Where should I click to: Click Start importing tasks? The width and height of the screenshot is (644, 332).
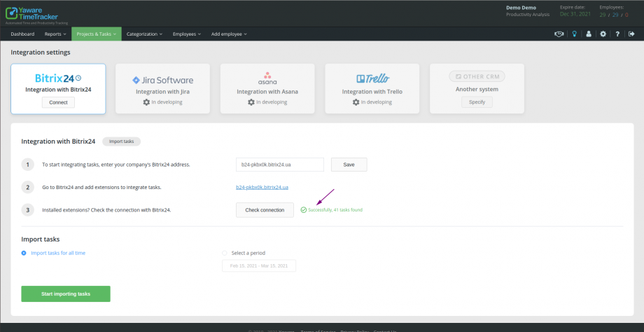point(66,294)
